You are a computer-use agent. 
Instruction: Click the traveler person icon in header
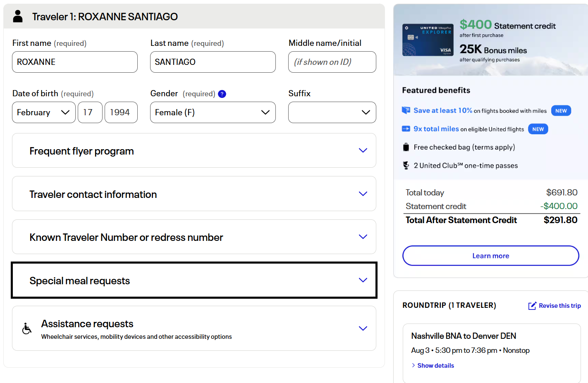[18, 16]
